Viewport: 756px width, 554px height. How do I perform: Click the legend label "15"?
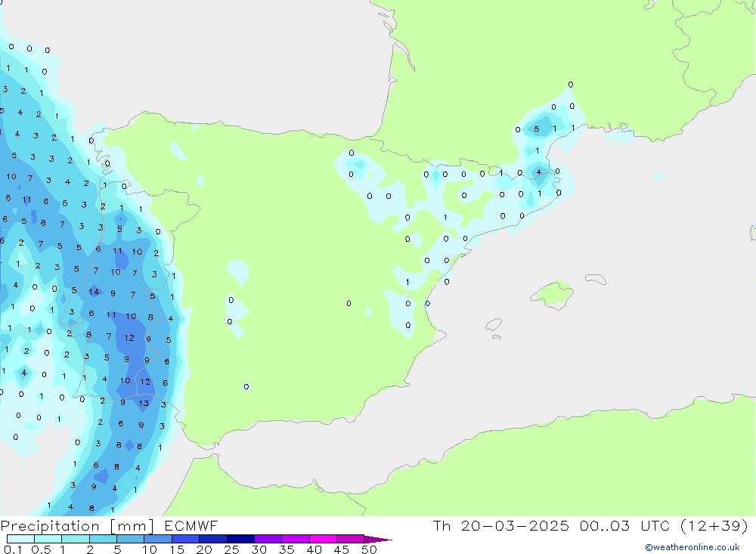pos(177,549)
